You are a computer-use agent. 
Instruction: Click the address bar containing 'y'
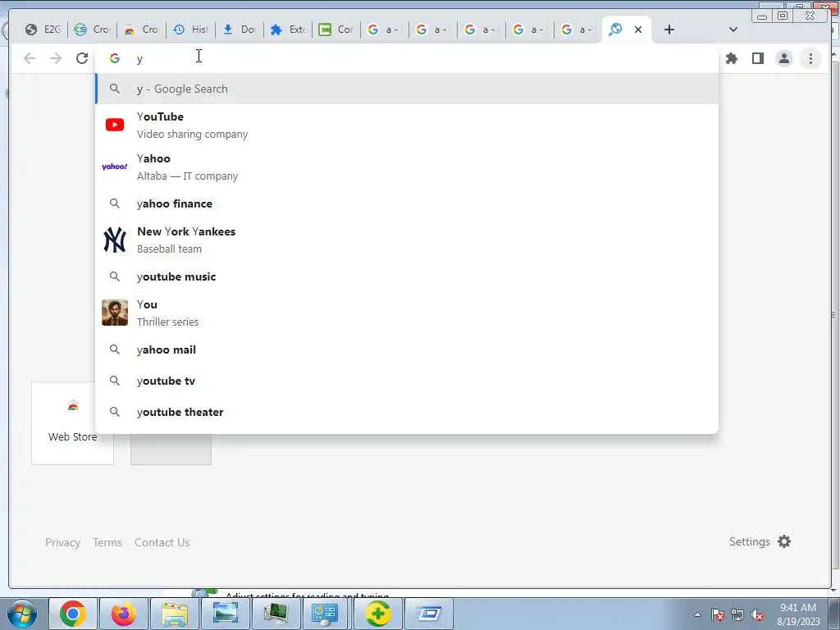407,58
